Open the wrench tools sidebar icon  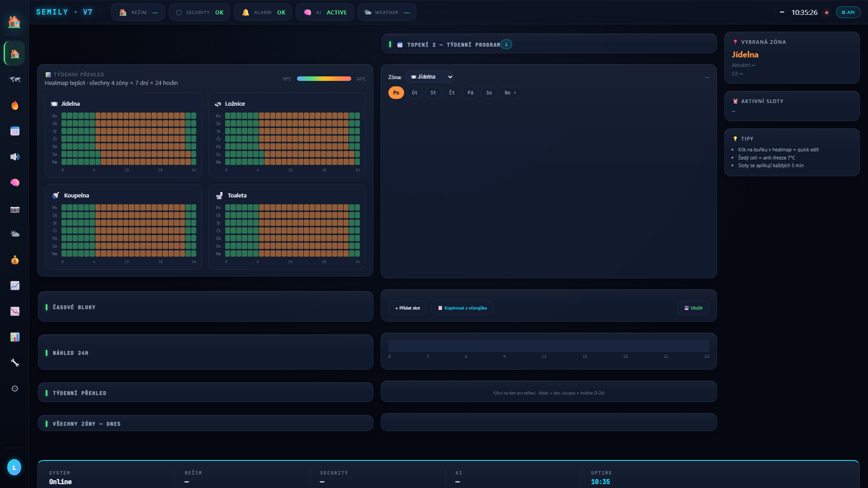(x=15, y=363)
